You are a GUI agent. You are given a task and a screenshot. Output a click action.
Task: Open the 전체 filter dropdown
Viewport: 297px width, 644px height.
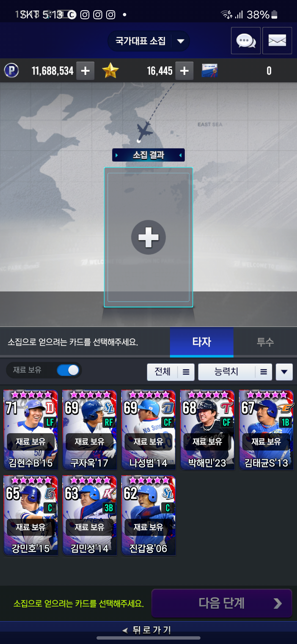pos(170,372)
